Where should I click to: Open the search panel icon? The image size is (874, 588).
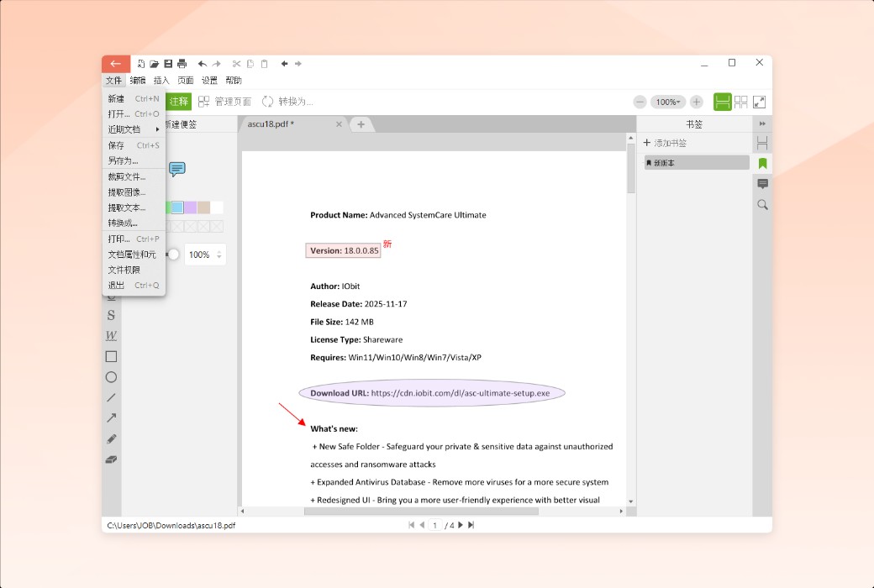[762, 204]
